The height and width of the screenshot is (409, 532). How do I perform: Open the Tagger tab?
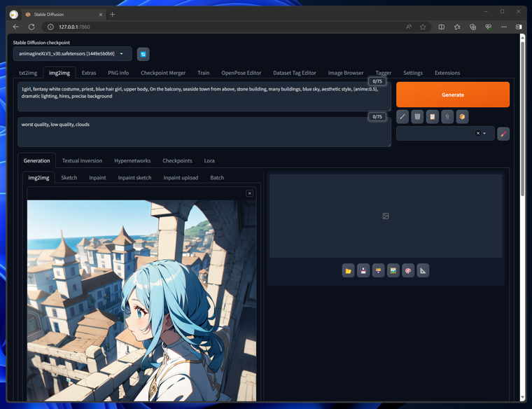coord(384,73)
